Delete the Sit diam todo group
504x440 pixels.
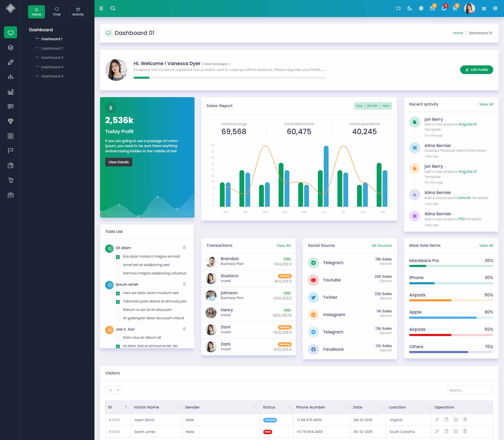coord(184,248)
